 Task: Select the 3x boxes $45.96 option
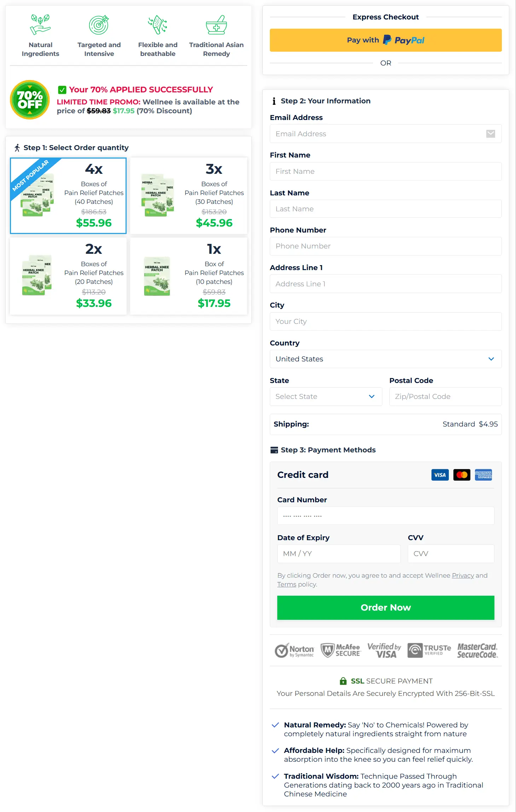point(189,196)
